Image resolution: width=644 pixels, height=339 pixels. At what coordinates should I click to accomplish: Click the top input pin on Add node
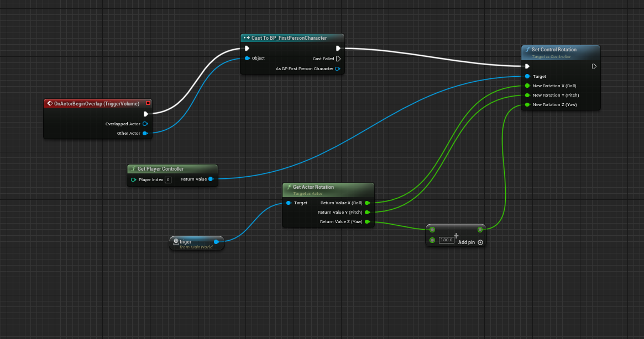pos(432,230)
